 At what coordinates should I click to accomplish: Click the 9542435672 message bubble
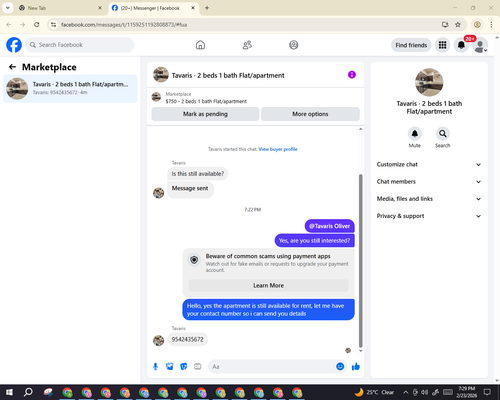[x=187, y=339]
